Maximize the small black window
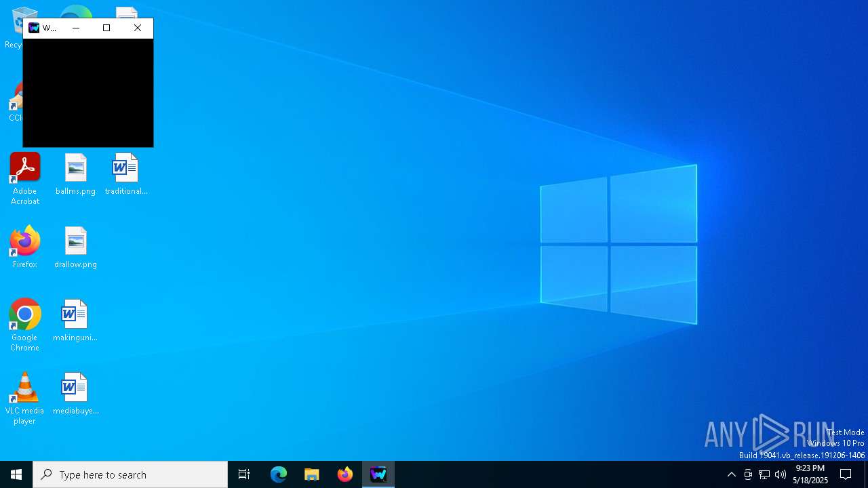The height and width of the screenshot is (488, 868). pyautogui.click(x=106, y=28)
